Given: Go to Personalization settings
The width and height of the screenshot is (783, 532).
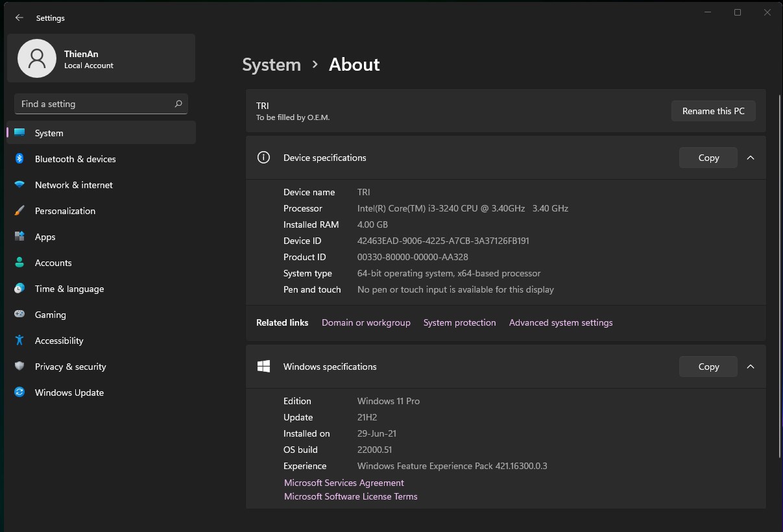Looking at the screenshot, I should [x=101, y=211].
